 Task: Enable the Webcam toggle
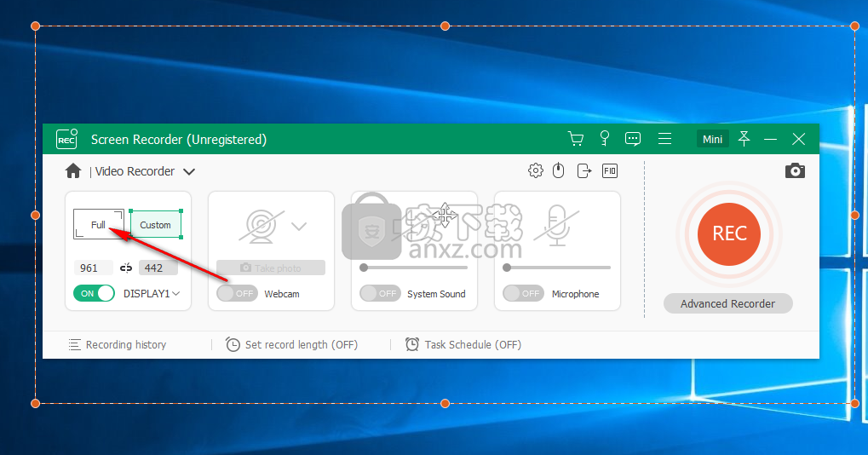coord(237,293)
